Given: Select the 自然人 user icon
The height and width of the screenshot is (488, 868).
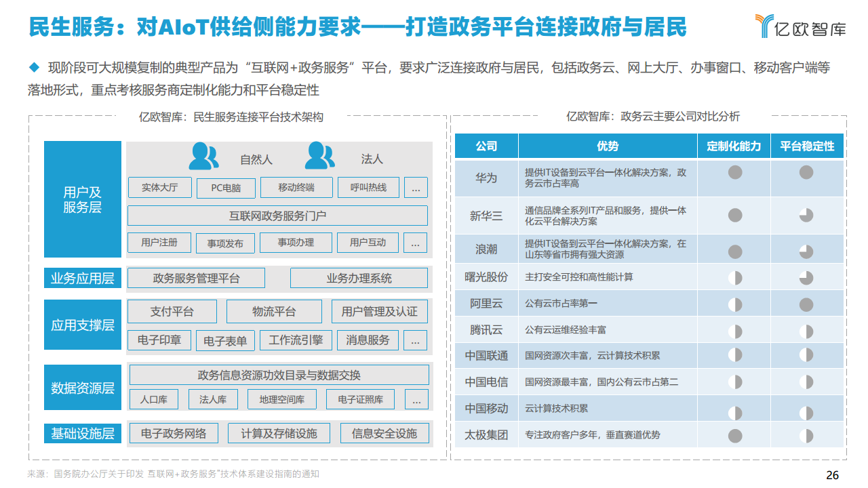Looking at the screenshot, I should pyautogui.click(x=202, y=155).
